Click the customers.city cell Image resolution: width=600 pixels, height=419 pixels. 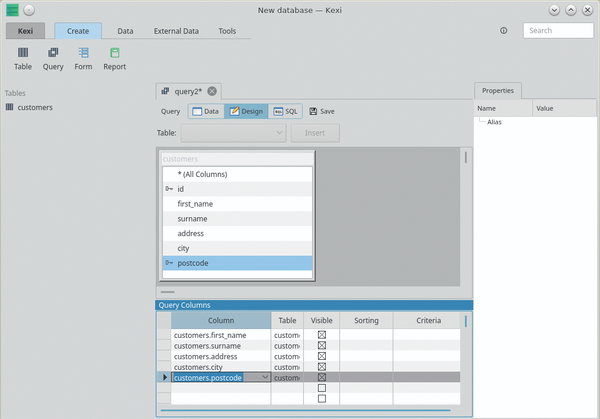[221, 367]
